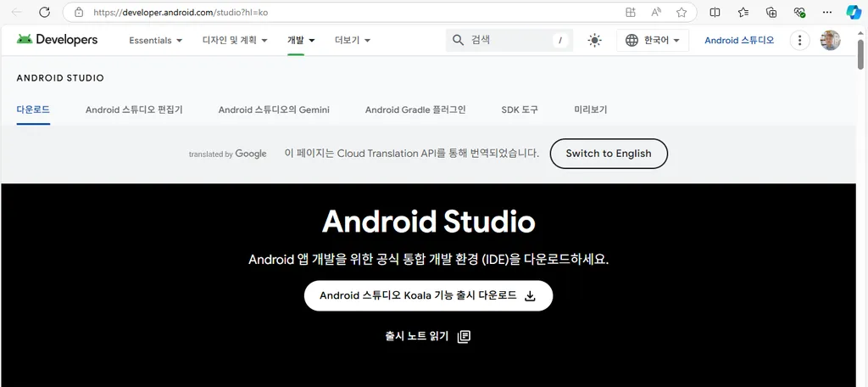Open favorites list icon

[743, 12]
